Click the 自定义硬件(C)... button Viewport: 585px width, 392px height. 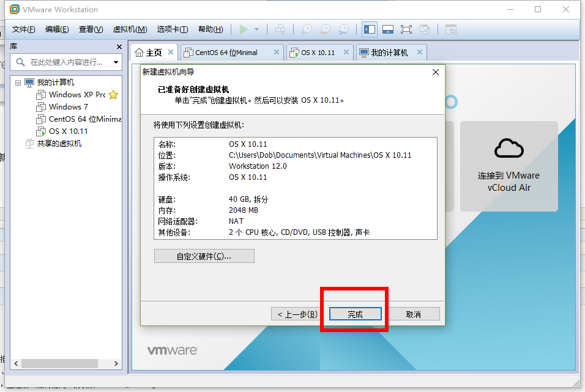click(x=204, y=256)
